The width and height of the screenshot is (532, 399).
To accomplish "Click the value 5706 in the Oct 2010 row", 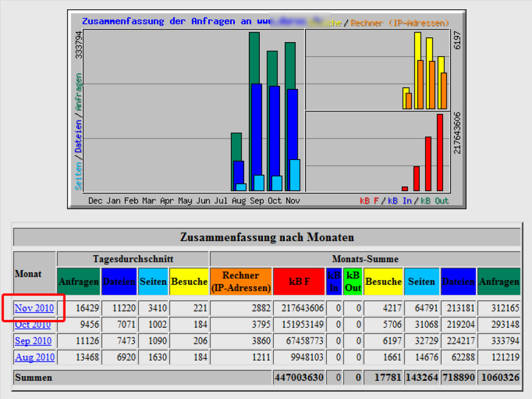I will [392, 324].
